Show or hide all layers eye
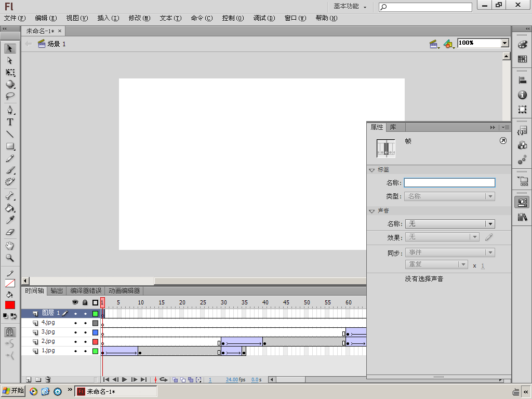Screen dimensions: 532x399 pos(75,302)
